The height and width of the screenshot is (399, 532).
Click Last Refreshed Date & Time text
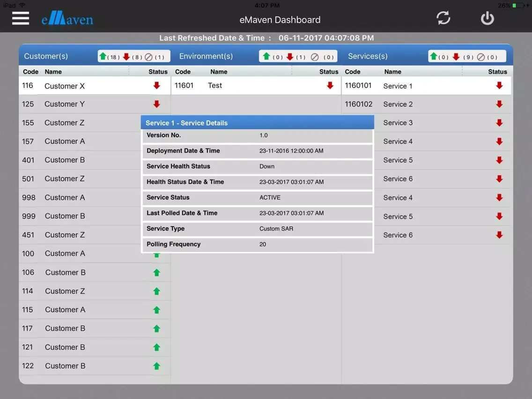(266, 38)
